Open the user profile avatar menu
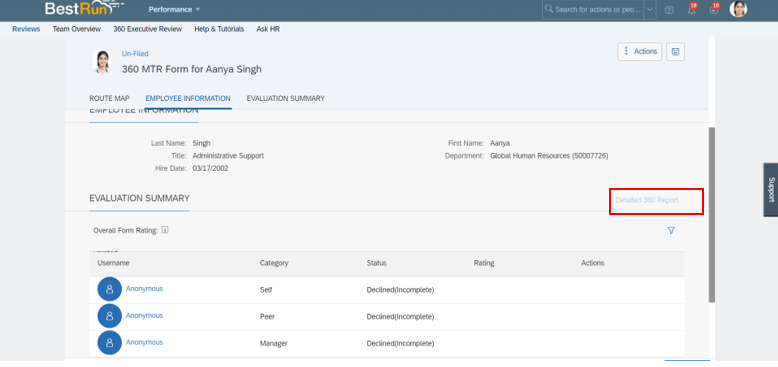The width and height of the screenshot is (778, 367). click(x=738, y=9)
